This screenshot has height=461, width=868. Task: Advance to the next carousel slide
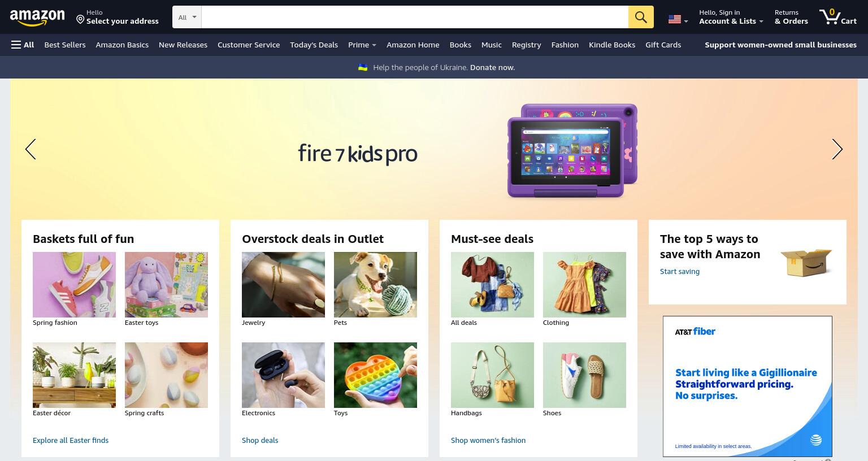[x=837, y=149]
